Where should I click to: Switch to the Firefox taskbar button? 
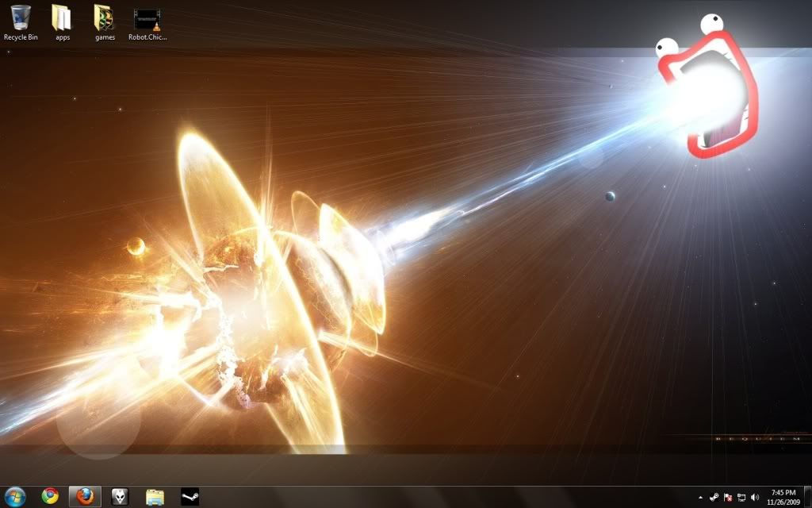(85, 496)
